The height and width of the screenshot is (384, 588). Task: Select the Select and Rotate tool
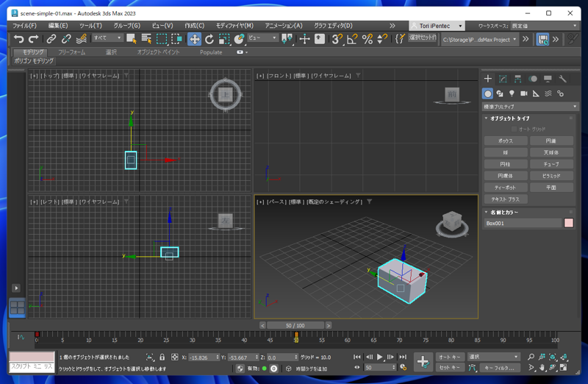209,39
